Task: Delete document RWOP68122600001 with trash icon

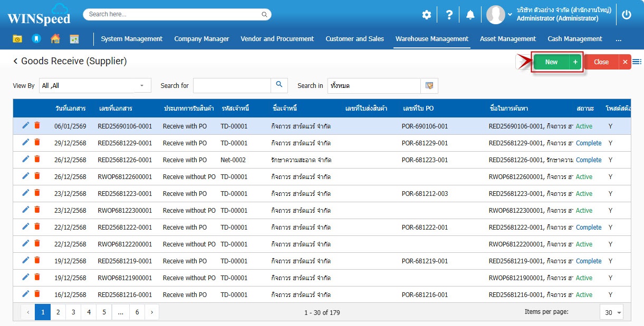Action: (37, 176)
